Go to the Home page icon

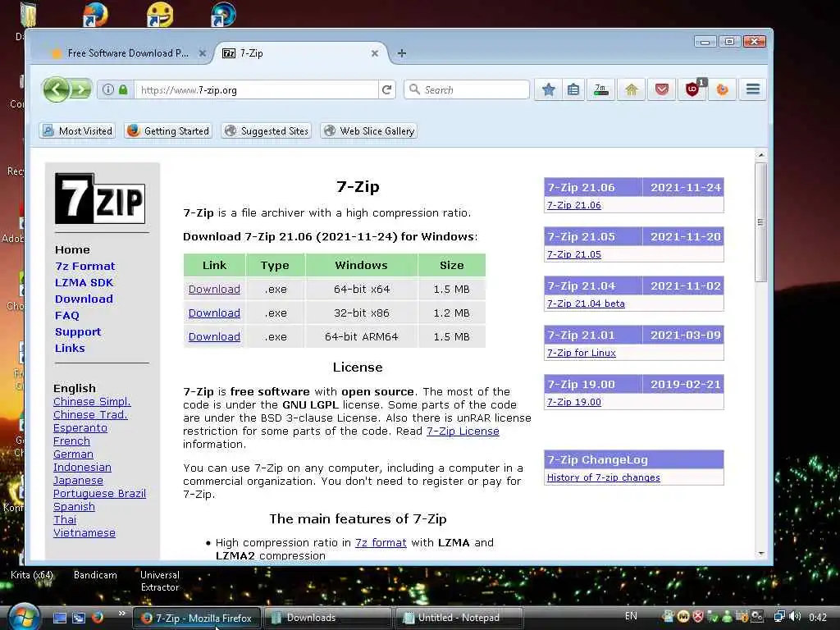632,89
